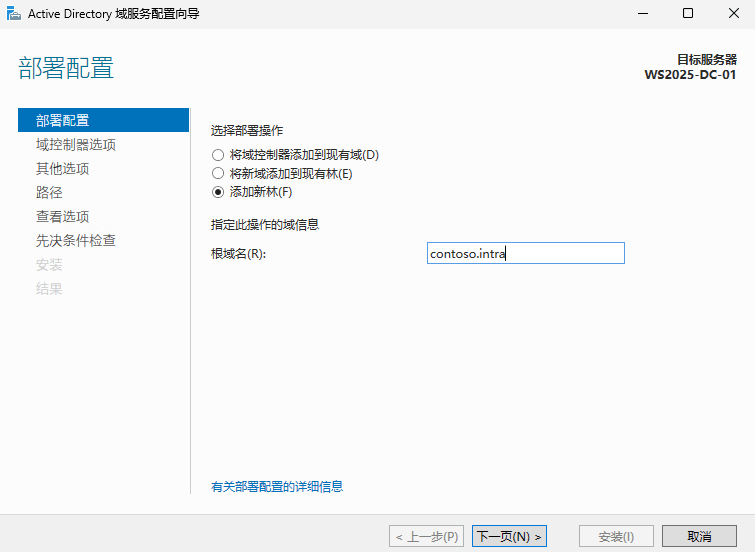Click the 根域名 text field containing contoso.intra
This screenshot has width=755, height=552.
pos(525,254)
